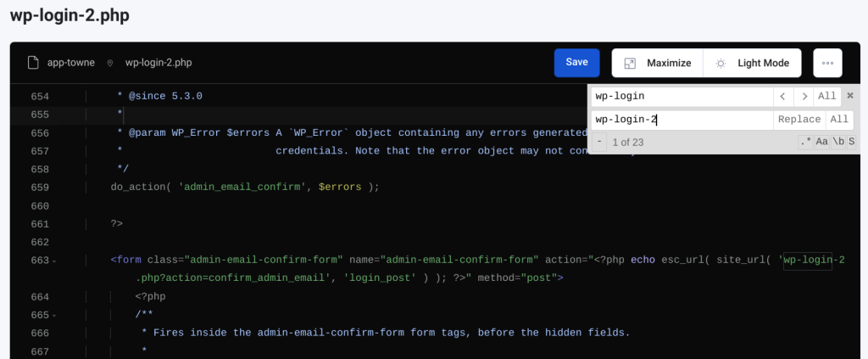Click the location pin icon before wp-login-2.php

(x=110, y=63)
